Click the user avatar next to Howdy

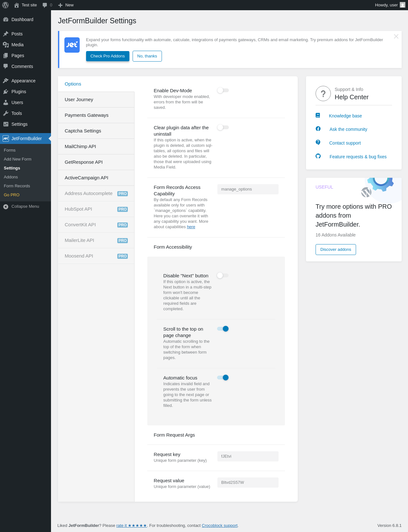point(403,5)
